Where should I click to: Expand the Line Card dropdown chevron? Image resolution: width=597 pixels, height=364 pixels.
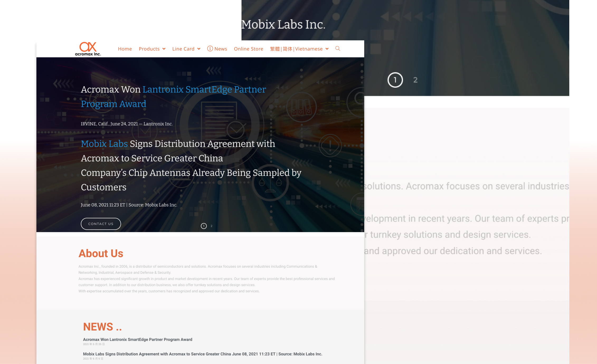[x=199, y=49]
